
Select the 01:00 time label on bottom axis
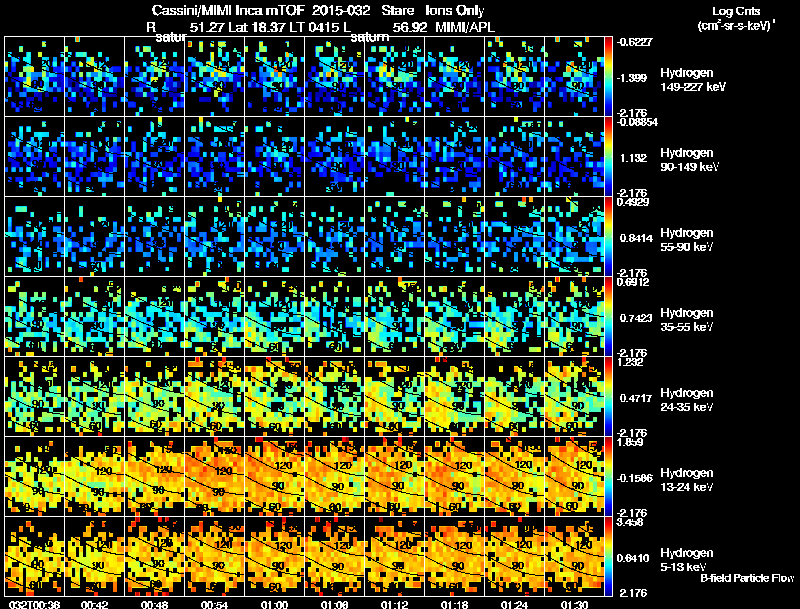pos(274,605)
